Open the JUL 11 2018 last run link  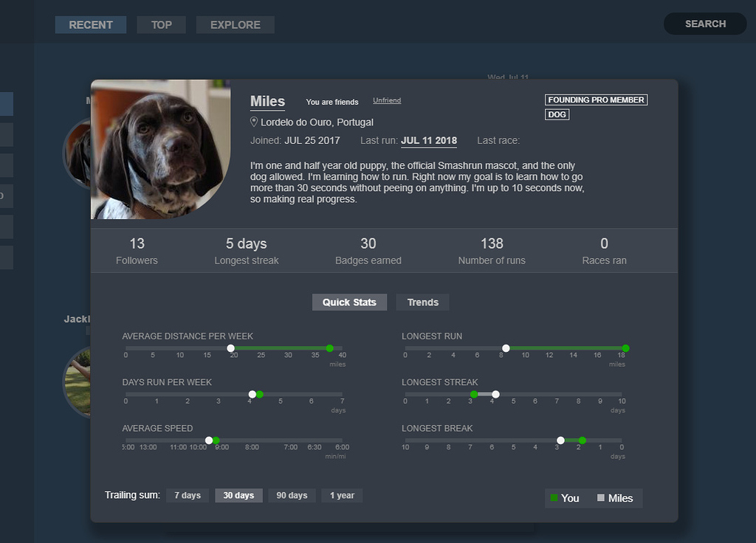point(429,139)
